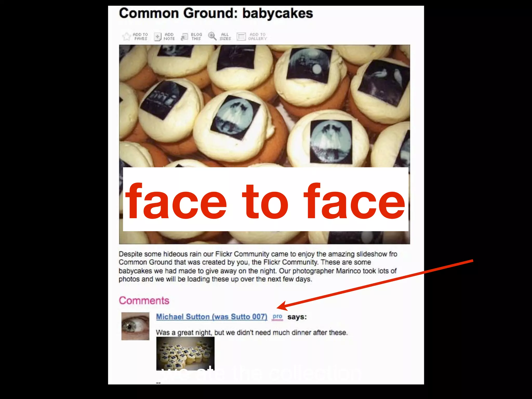Click the Add to Faves star icon
The height and width of the screenshot is (399, 532).
click(x=127, y=36)
